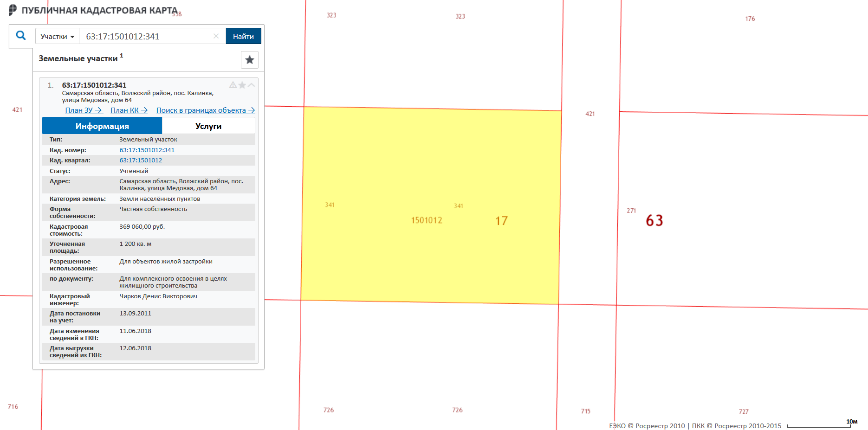Click the cadastral value 369 060,00 руб.
Screen dimensions: 868x430
point(142,226)
